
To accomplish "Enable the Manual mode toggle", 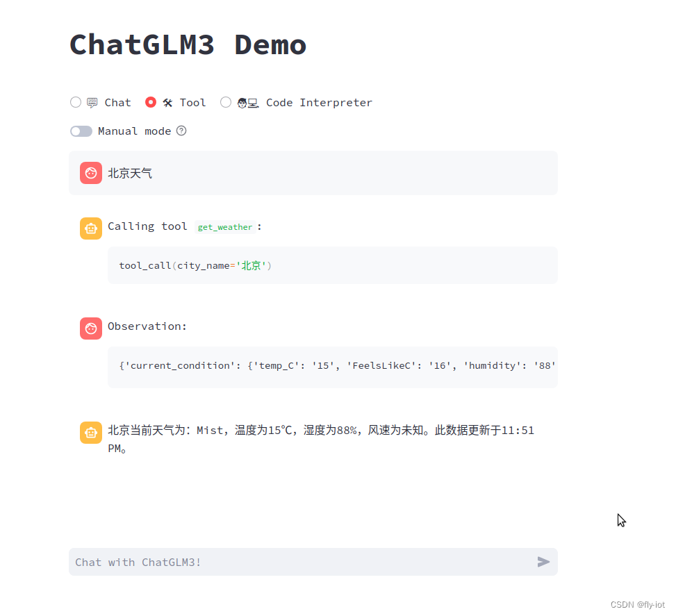I will click(x=81, y=131).
